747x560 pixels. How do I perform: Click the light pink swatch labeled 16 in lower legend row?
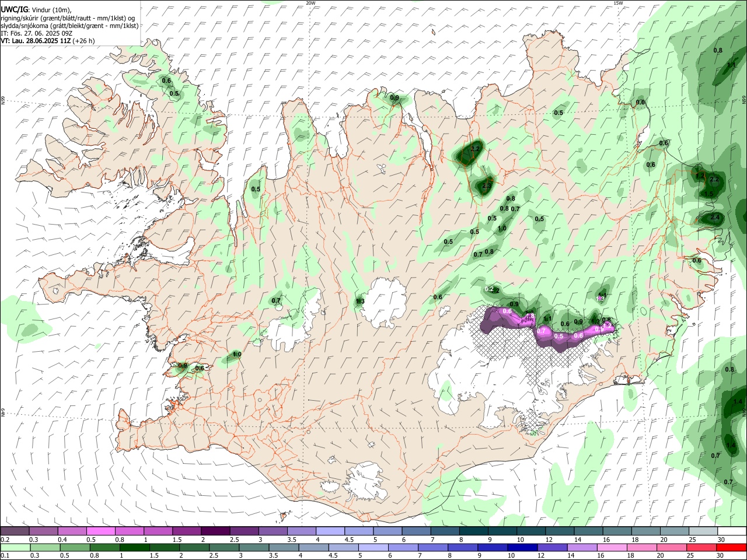[612, 547]
